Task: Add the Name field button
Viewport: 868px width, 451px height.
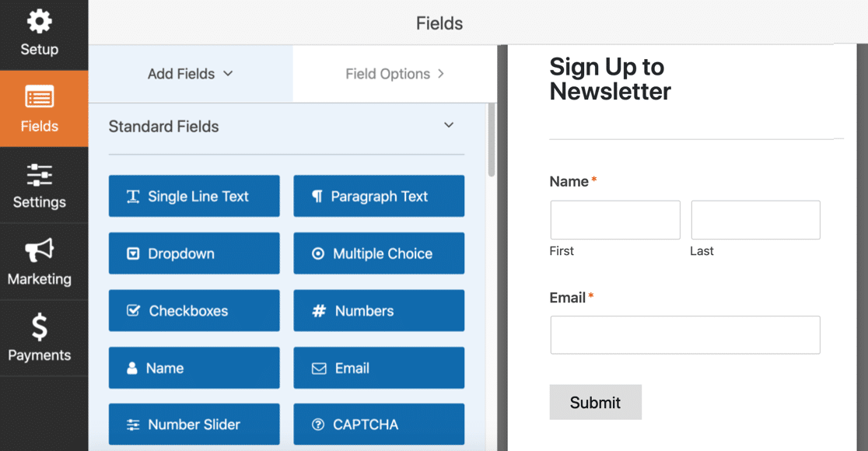Action: [194, 368]
